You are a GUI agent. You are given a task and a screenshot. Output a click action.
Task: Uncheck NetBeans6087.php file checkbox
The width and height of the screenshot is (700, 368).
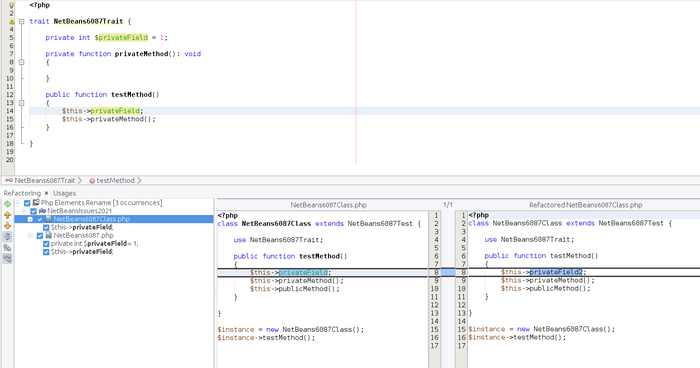coord(40,235)
